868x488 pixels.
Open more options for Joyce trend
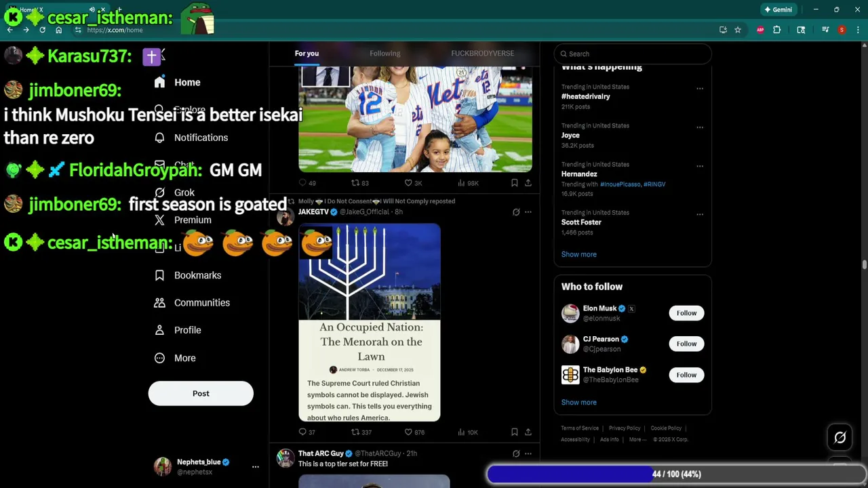[700, 127]
